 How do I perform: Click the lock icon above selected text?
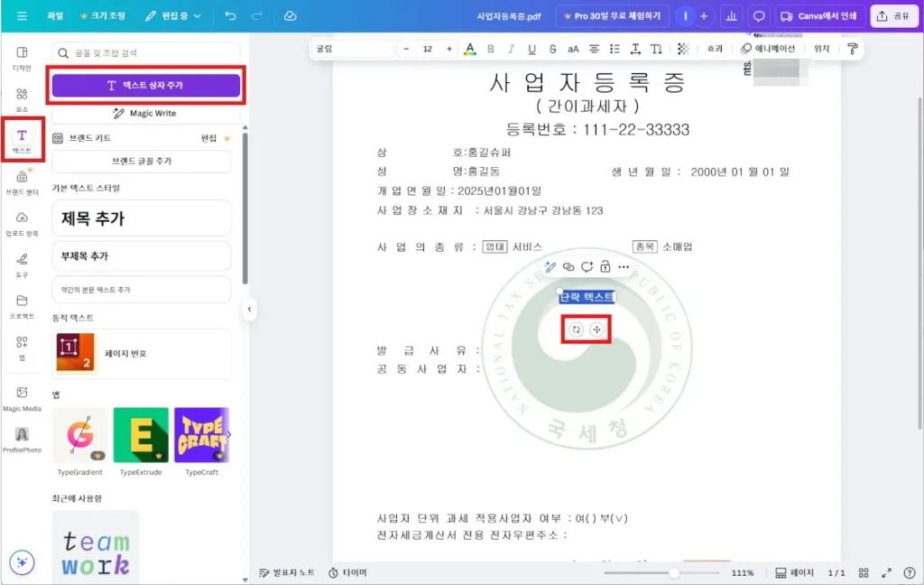tap(605, 267)
